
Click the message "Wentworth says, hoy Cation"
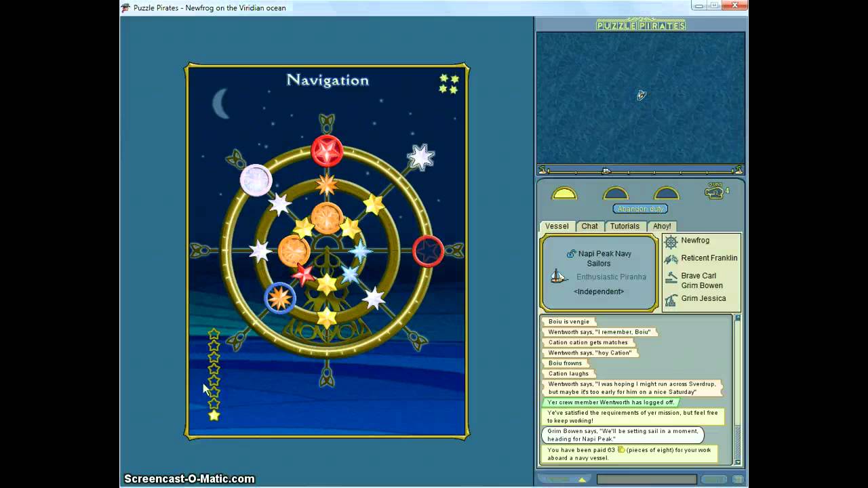(x=590, y=352)
